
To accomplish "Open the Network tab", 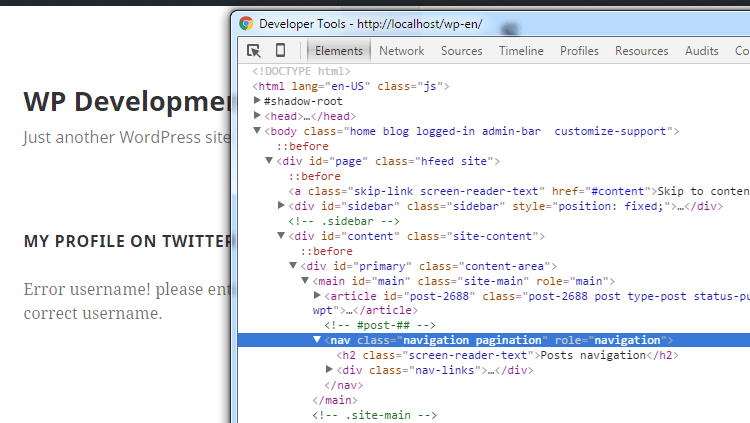I will pyautogui.click(x=402, y=51).
